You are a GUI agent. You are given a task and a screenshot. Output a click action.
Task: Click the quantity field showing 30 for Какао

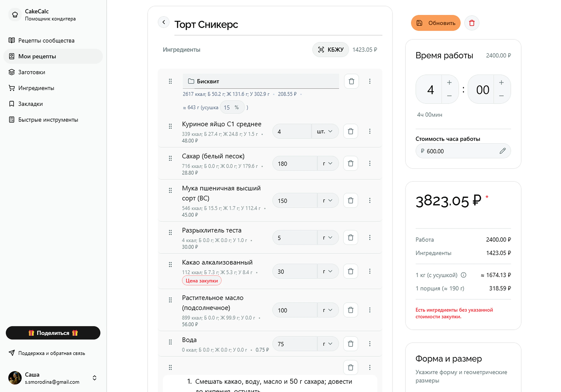coord(295,271)
